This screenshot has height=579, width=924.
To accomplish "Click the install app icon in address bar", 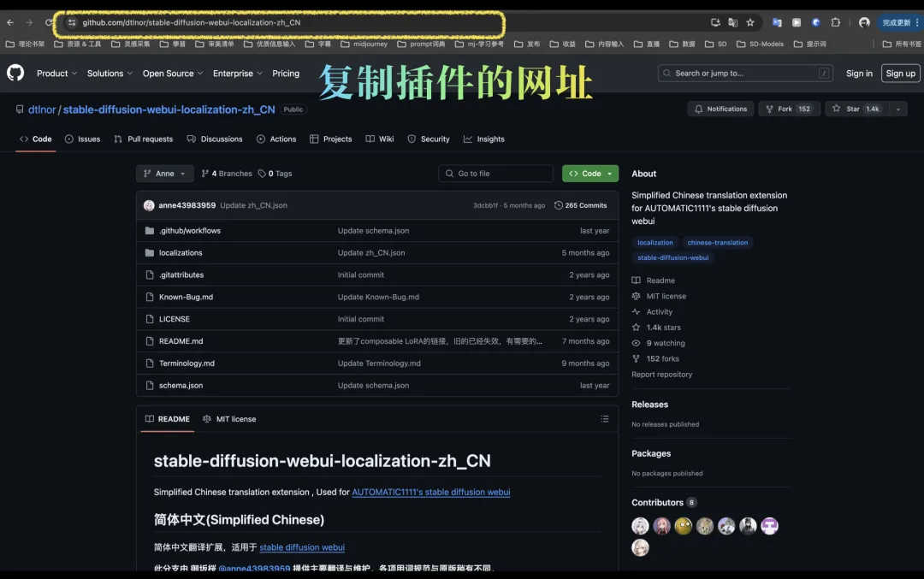I will coord(714,22).
